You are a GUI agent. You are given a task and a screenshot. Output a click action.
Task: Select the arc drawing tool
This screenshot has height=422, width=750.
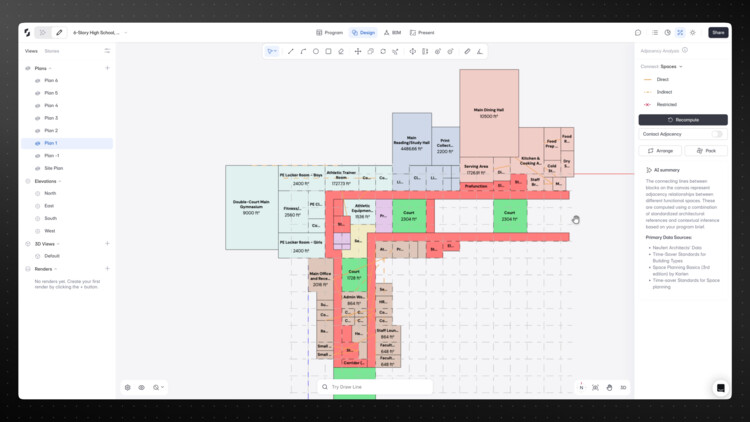[x=303, y=51]
